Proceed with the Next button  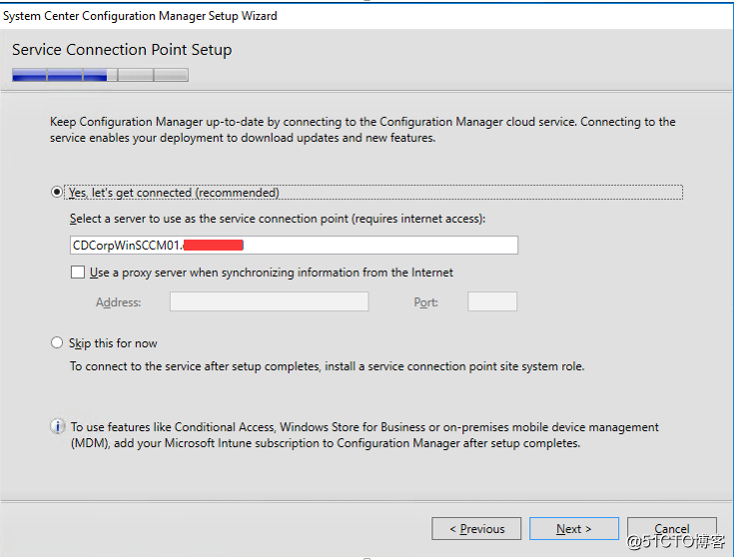click(574, 529)
